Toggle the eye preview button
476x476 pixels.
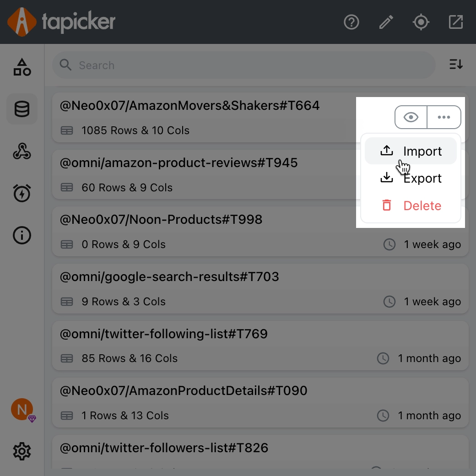click(x=411, y=117)
